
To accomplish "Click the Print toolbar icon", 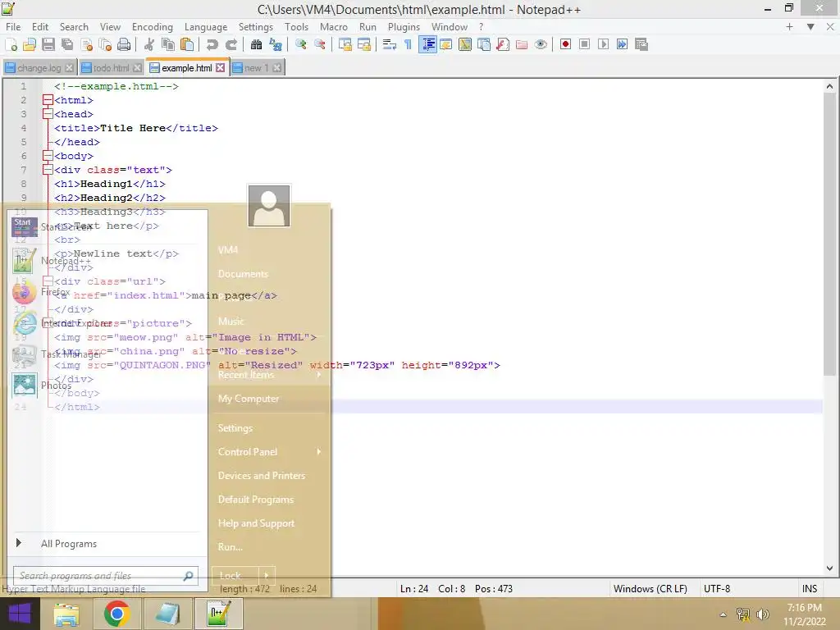I will 124,44.
